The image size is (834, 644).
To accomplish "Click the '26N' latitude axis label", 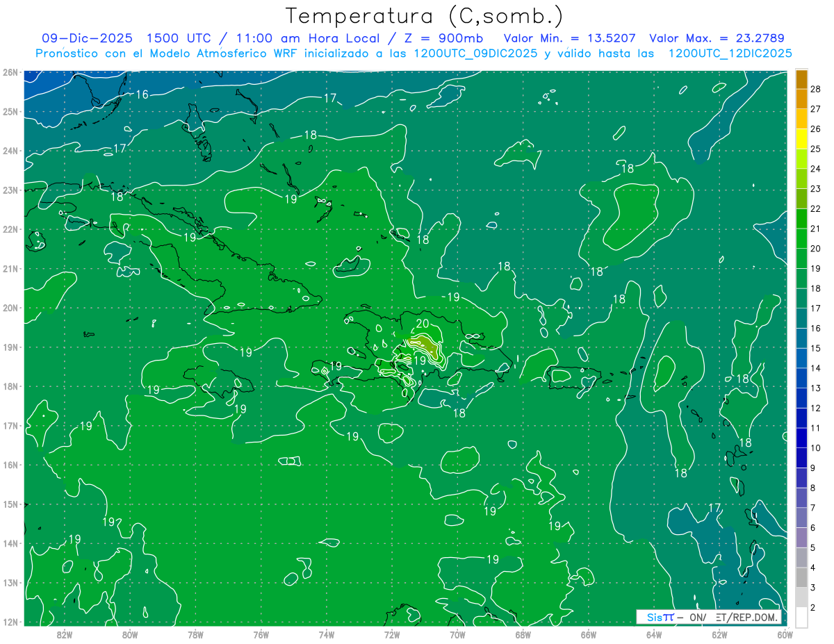I will (10, 72).
